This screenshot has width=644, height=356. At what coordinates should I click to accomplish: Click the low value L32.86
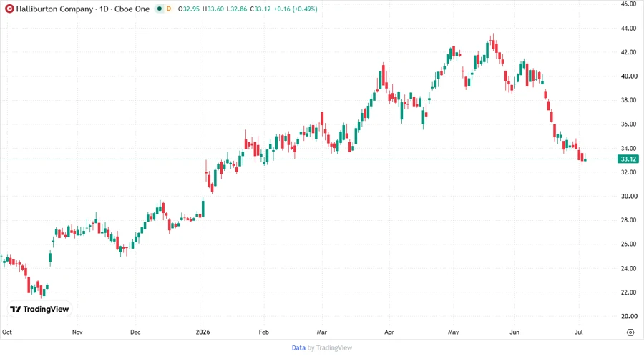point(237,9)
